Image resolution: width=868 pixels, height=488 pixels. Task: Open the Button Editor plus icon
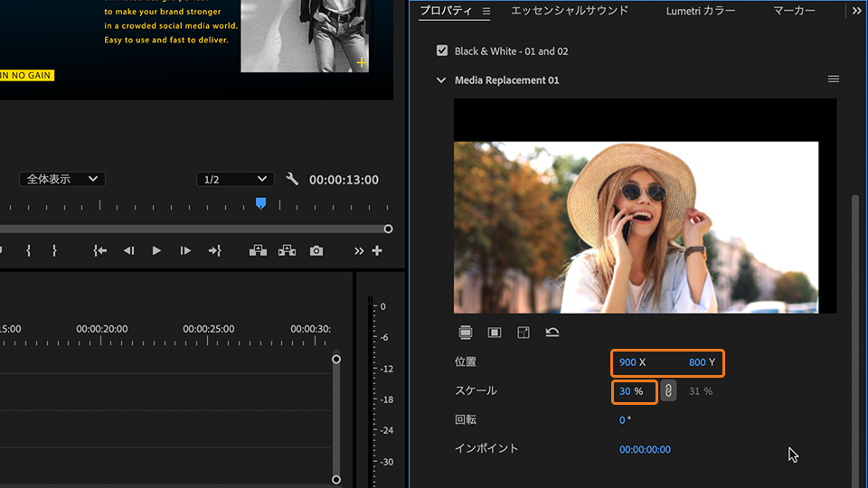tap(377, 250)
